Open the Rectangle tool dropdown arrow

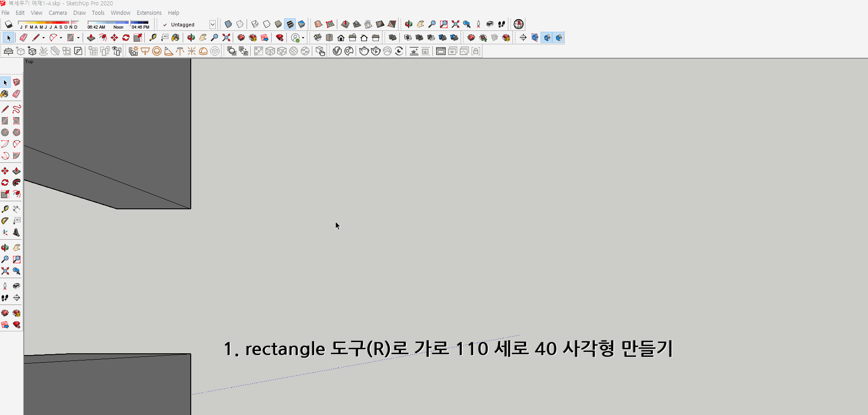[78, 38]
